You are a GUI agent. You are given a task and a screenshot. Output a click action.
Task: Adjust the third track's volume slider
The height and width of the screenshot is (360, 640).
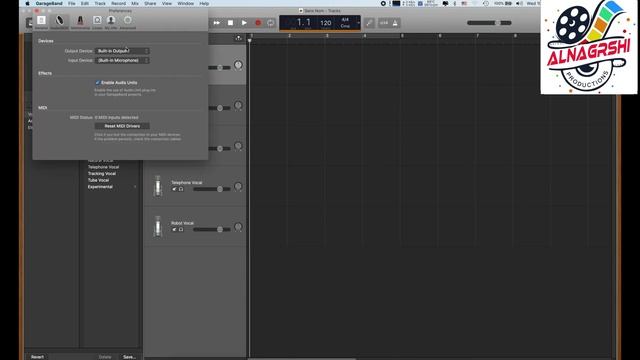coord(220,148)
